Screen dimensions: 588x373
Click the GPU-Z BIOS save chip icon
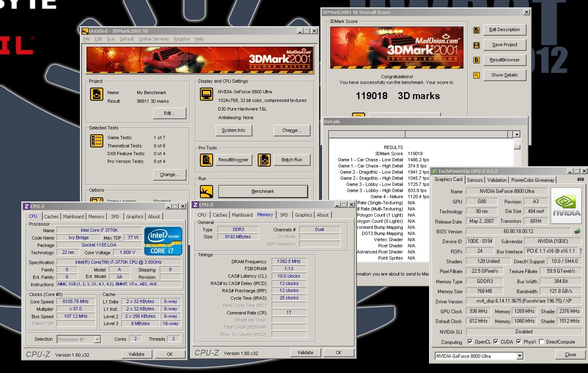[x=577, y=231]
